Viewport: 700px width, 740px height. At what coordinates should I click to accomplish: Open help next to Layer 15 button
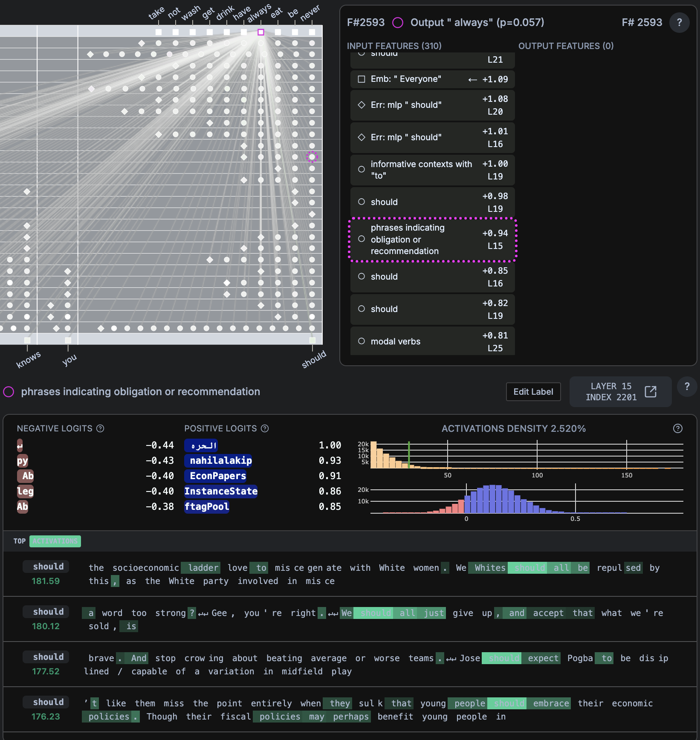pos(687,386)
